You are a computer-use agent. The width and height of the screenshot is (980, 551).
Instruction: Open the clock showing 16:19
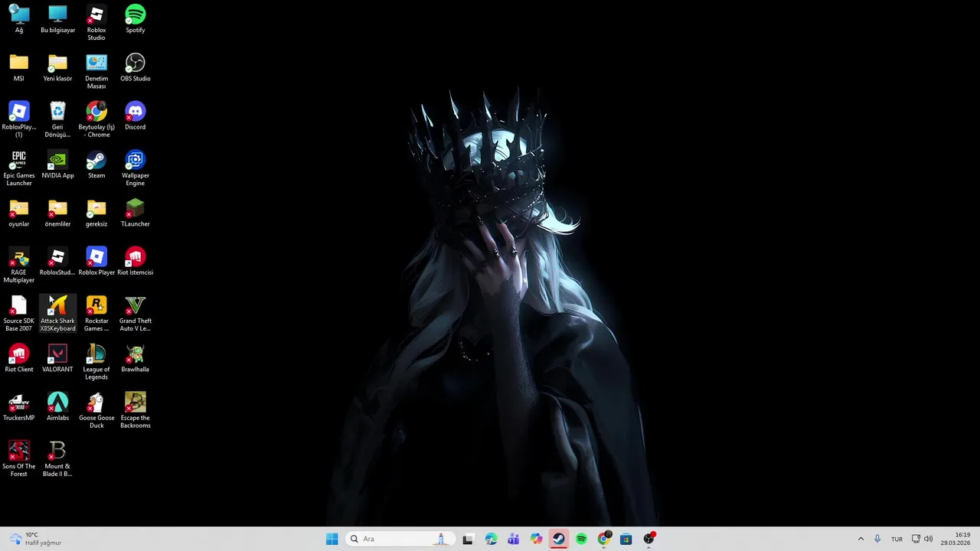[x=955, y=539]
